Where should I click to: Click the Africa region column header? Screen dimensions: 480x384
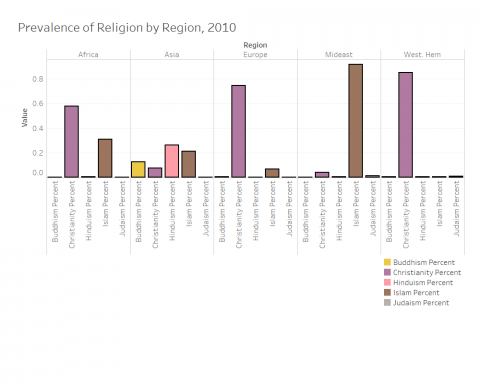click(x=88, y=55)
